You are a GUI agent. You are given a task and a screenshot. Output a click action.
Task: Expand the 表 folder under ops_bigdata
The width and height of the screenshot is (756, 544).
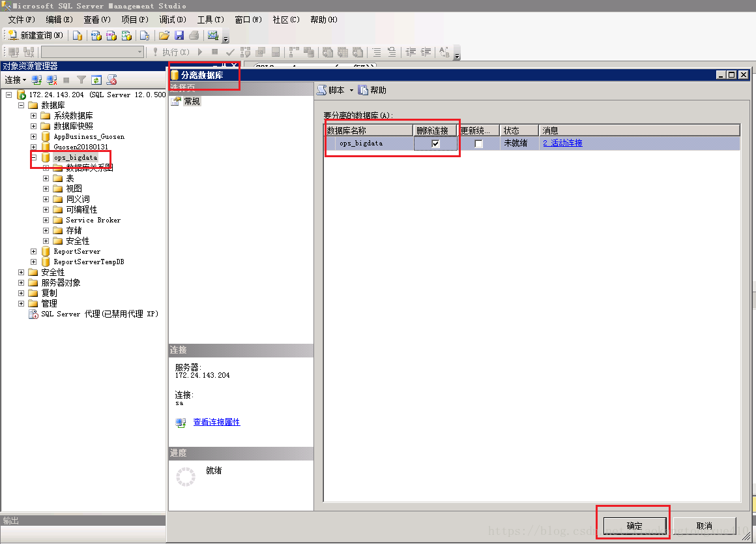[46, 178]
